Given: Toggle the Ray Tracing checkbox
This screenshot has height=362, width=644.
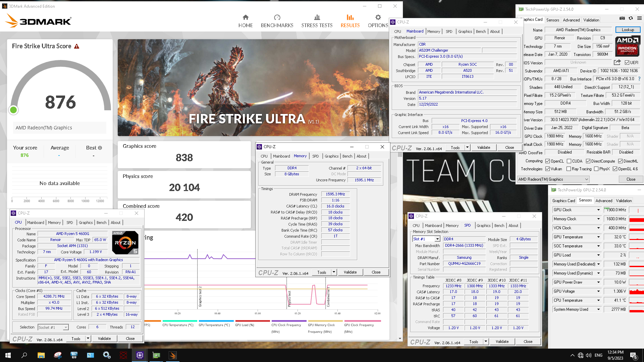Looking at the screenshot, I should pos(569,169).
